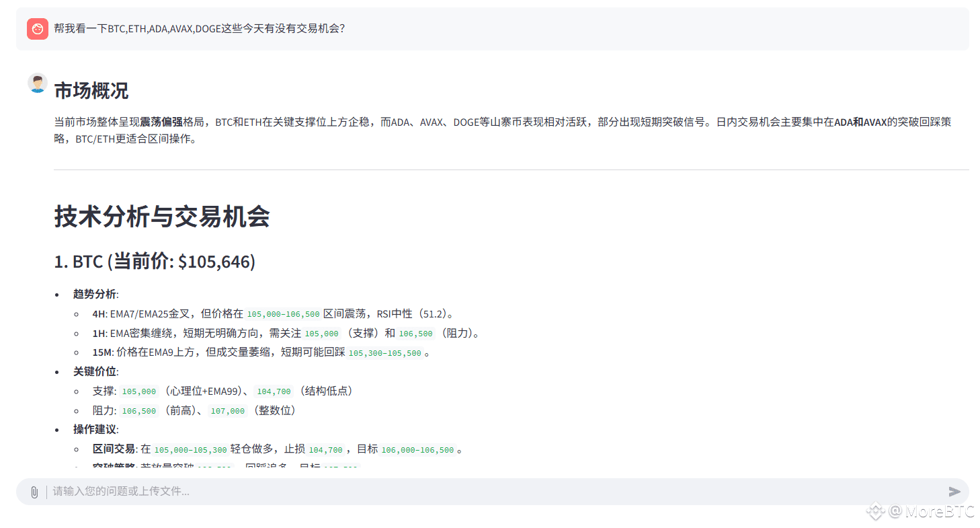This screenshot has height=528, width=980.
Task: Click the bold 区间交易 label
Action: [114, 449]
